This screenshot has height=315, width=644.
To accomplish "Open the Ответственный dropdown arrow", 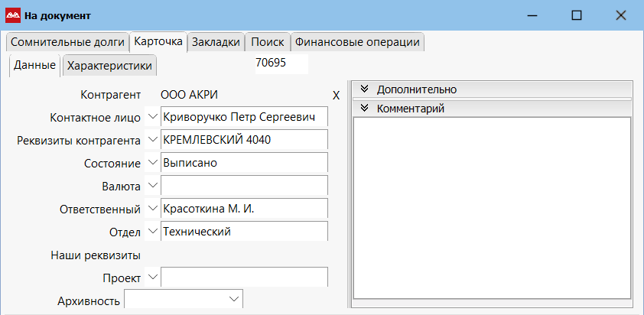I will point(151,209).
